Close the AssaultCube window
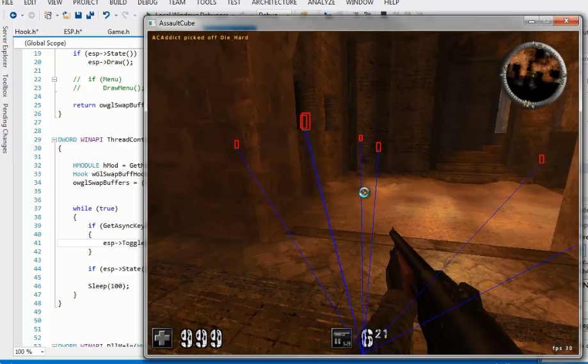 click(x=567, y=21)
